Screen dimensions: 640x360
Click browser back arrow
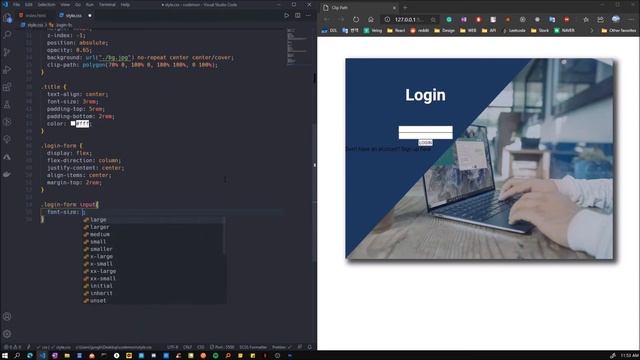[x=327, y=19]
